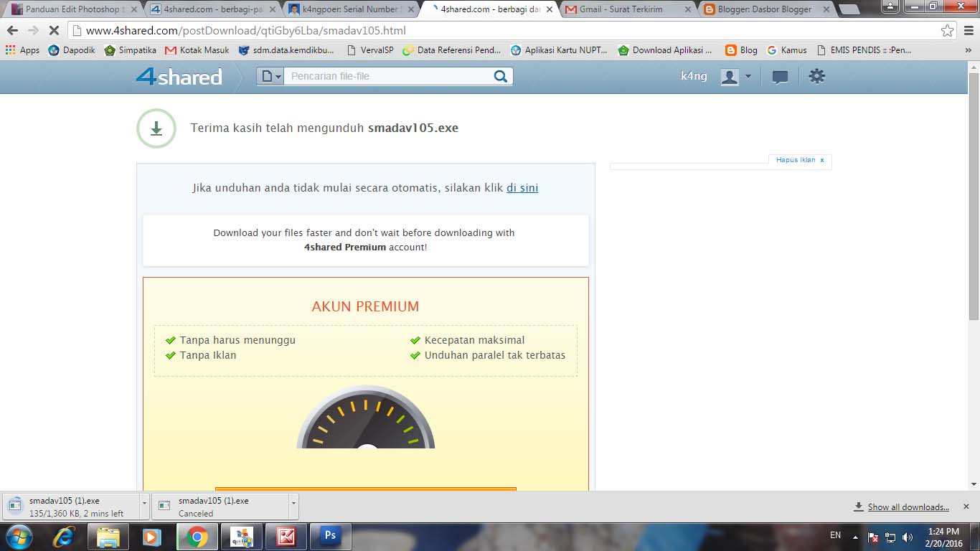This screenshot has width=980, height=551.
Task: Click the speedometer gauge image
Action: point(366,417)
